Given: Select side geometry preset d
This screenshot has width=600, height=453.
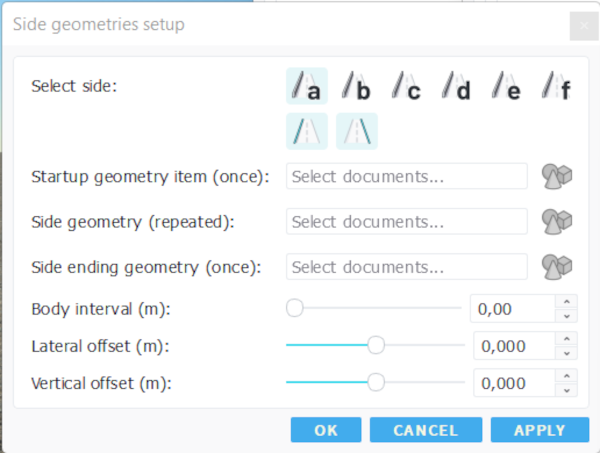Looking at the screenshot, I should point(456,87).
